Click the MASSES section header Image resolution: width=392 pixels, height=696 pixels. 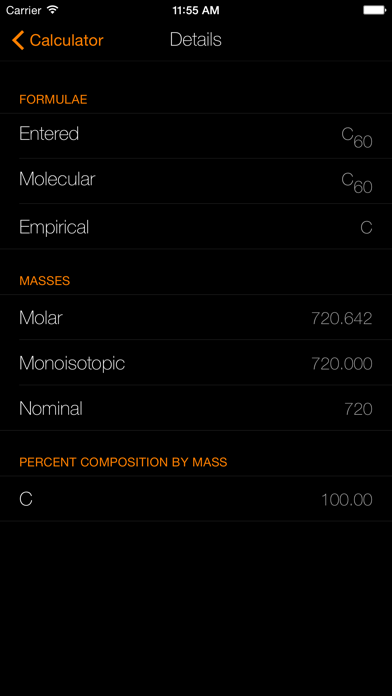[44, 281]
